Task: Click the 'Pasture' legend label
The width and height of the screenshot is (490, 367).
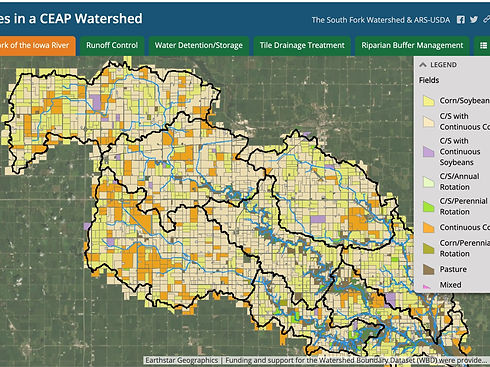Action: [453, 269]
